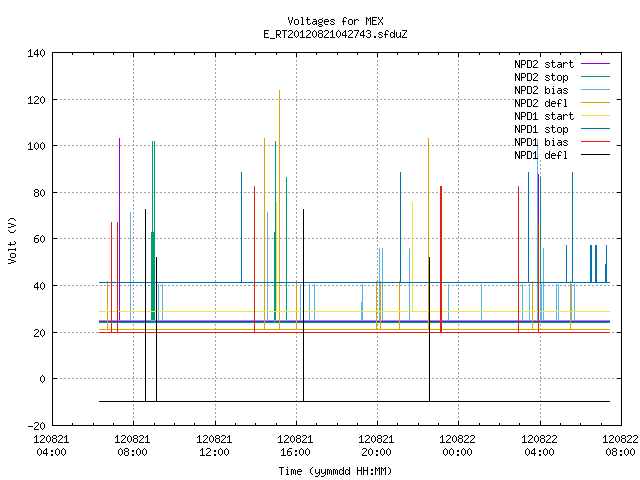Click the yellow spike near 21:45 reaching 76 V
Viewport: 640px width, 480px height.
coord(412,257)
